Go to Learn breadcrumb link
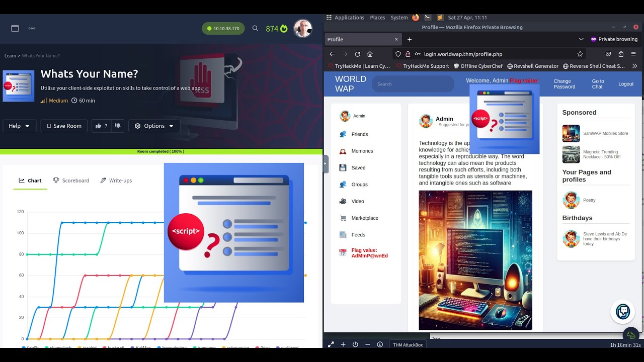The width and height of the screenshot is (644, 362). (x=10, y=56)
